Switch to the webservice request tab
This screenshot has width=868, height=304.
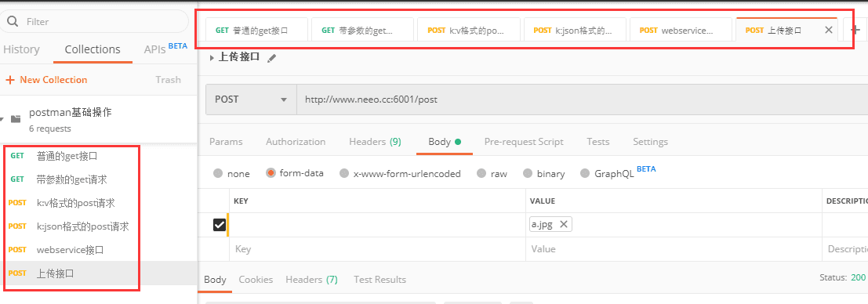[681, 30]
